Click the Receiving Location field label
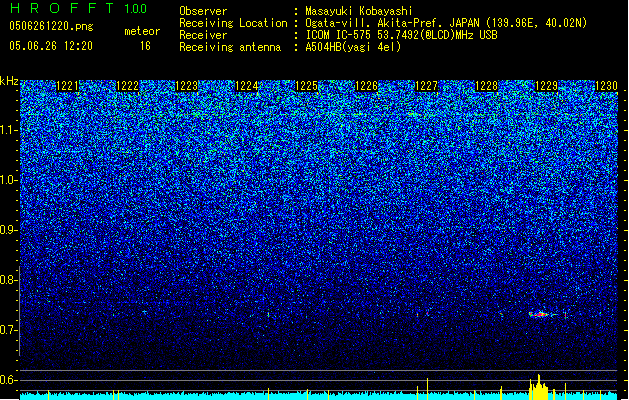Image resolution: width=629 pixels, height=400 pixels. click(233, 23)
